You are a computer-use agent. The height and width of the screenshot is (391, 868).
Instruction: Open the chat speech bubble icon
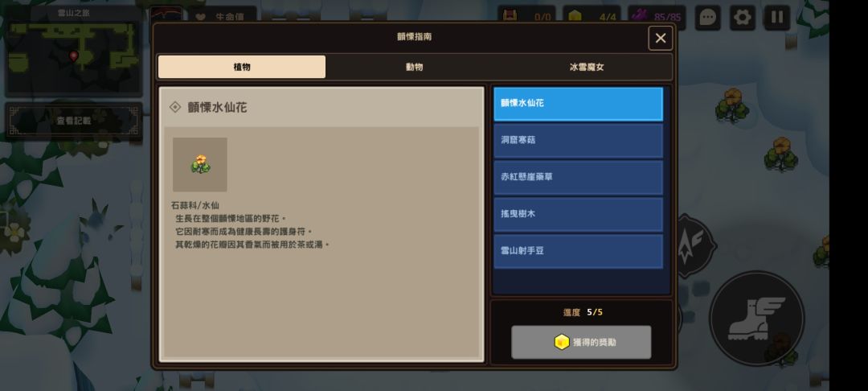point(707,18)
